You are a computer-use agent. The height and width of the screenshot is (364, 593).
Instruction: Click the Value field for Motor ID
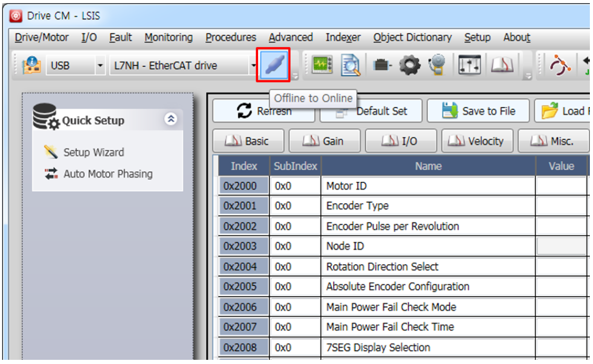pyautogui.click(x=561, y=186)
